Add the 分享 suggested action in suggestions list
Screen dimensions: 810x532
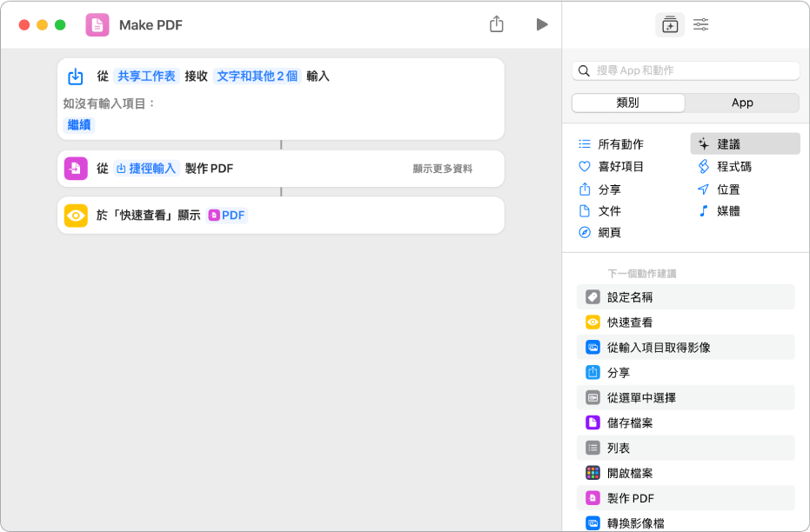tap(686, 373)
